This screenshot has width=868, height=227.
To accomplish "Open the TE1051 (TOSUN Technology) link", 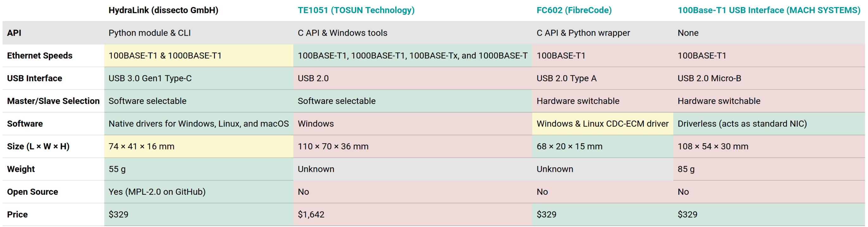I will coord(356,10).
